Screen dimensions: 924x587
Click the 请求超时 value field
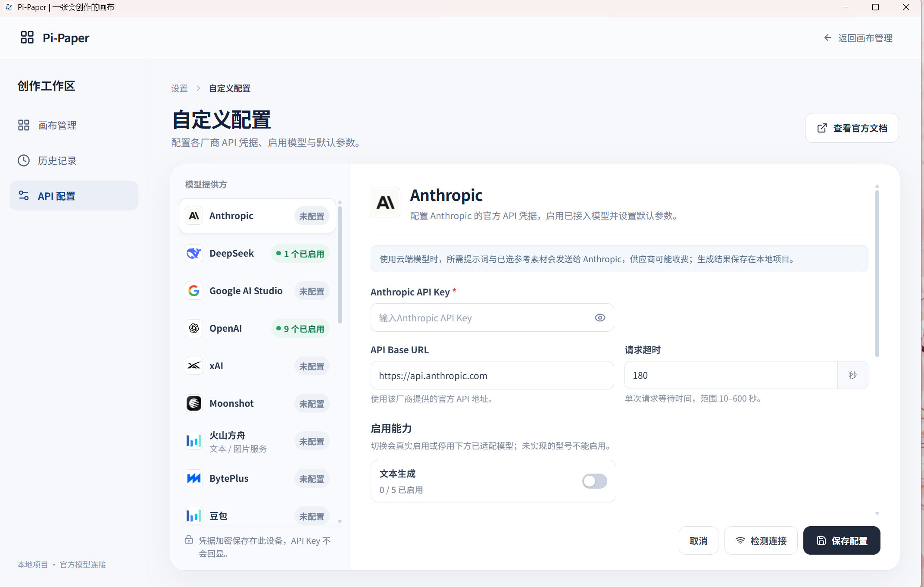[731, 375]
